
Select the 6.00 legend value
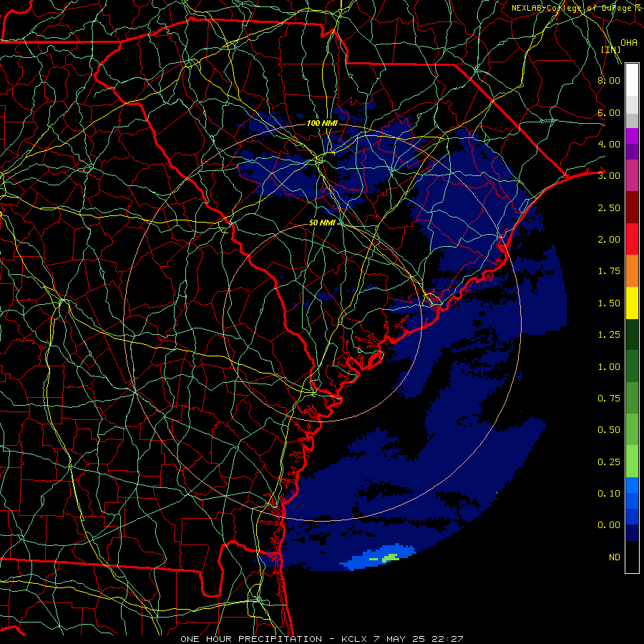point(609,112)
